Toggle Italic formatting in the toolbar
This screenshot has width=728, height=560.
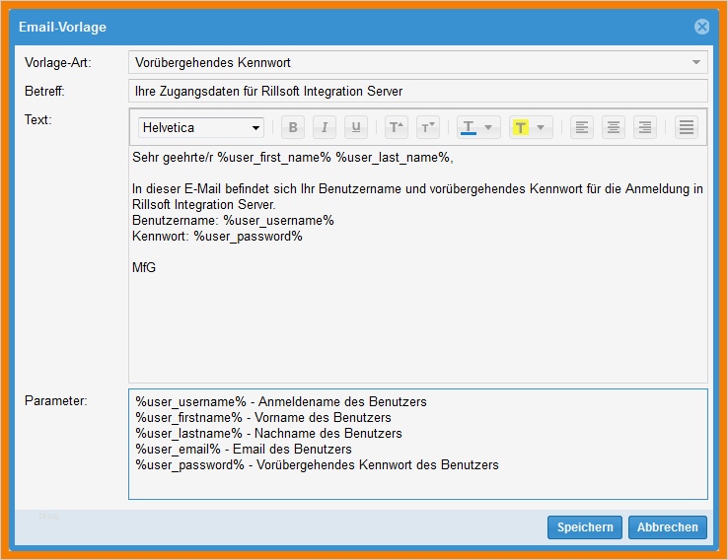click(x=325, y=127)
